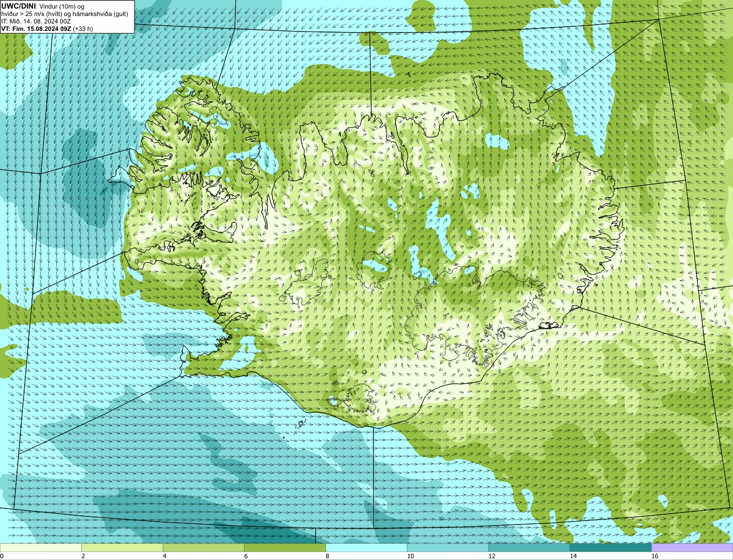
Task: Click the 8–10 pale cyan legend swatch
Action: [366, 548]
